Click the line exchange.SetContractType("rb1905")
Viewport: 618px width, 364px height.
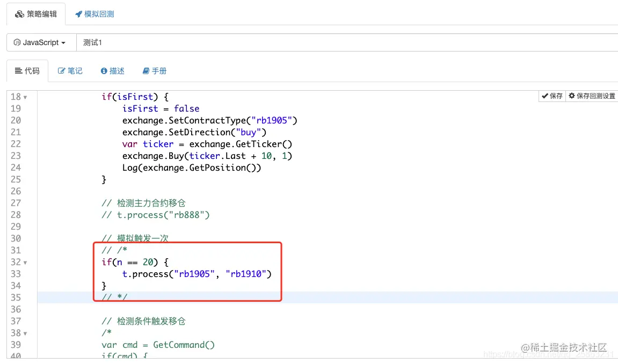(210, 121)
